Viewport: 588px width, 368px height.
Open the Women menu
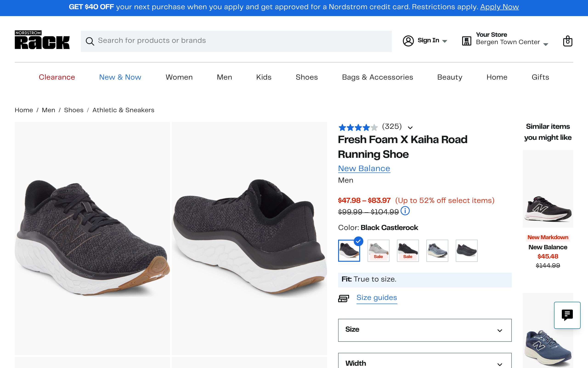point(179,77)
